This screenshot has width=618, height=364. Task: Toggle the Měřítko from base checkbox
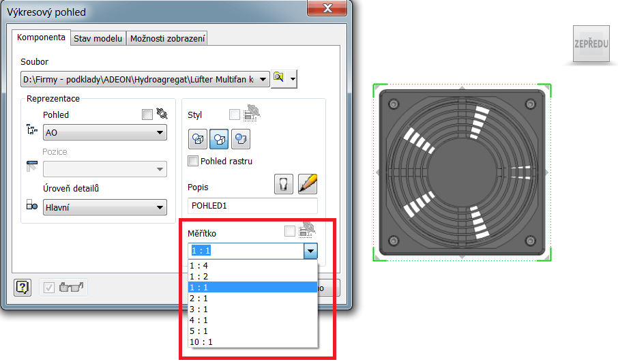coord(290,231)
